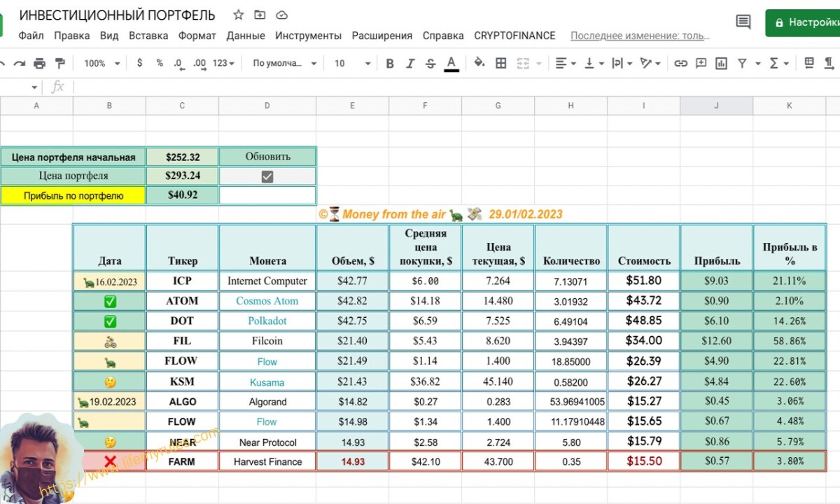
Task: Toggle the Обновить checkbox
Action: 267,177
